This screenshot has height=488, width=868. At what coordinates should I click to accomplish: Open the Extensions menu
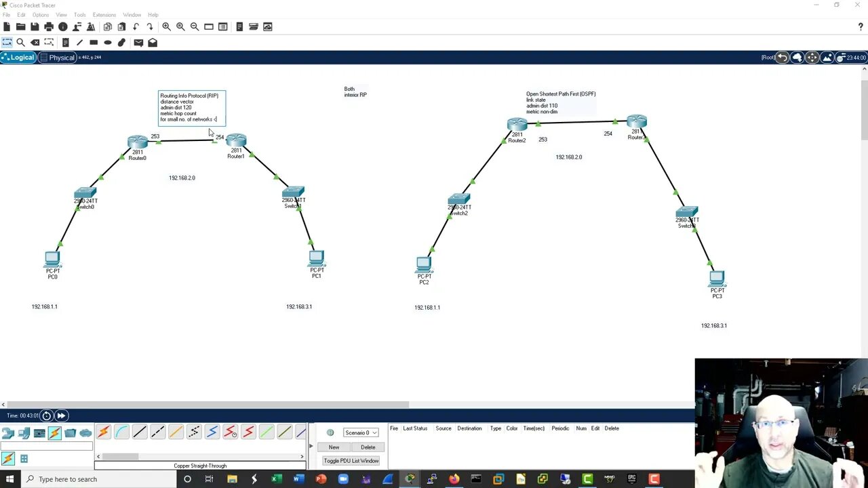pyautogui.click(x=104, y=15)
